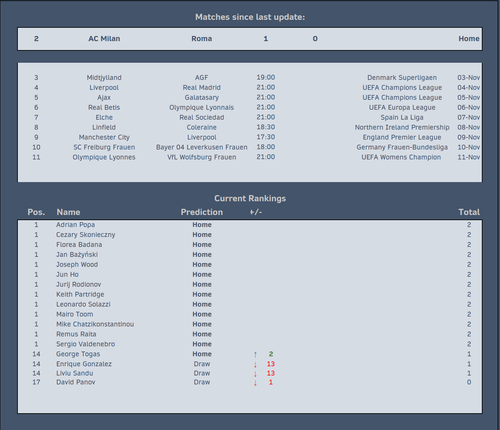The height and width of the screenshot is (430, 500).
Task: Click Sergio Valdenebro ranking row
Action: [250, 344]
